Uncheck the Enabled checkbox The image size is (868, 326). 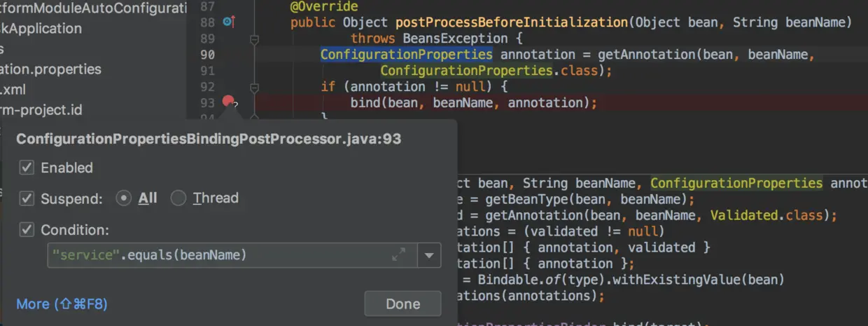(x=27, y=168)
